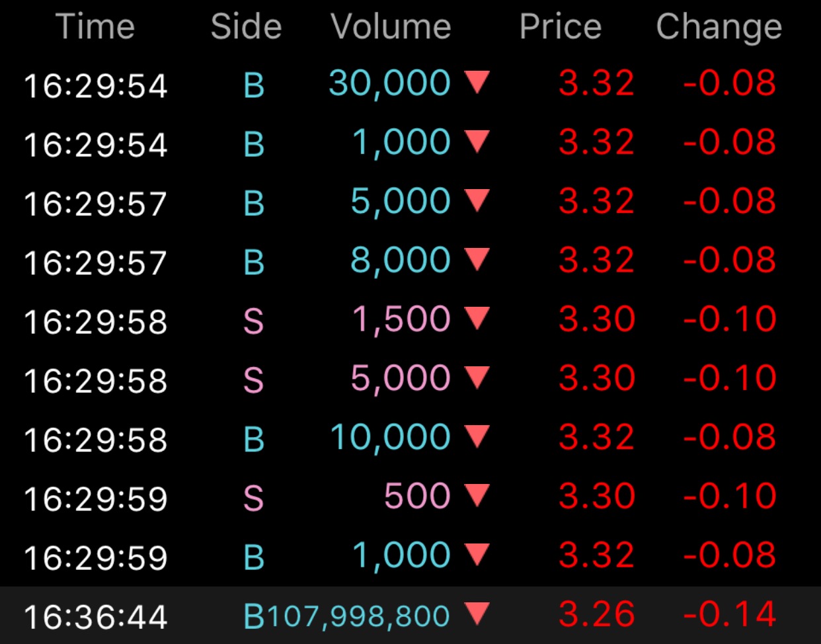Screen dimensions: 821x644
Task: Click the S side marker for 1,500 trade
Action: (253, 321)
